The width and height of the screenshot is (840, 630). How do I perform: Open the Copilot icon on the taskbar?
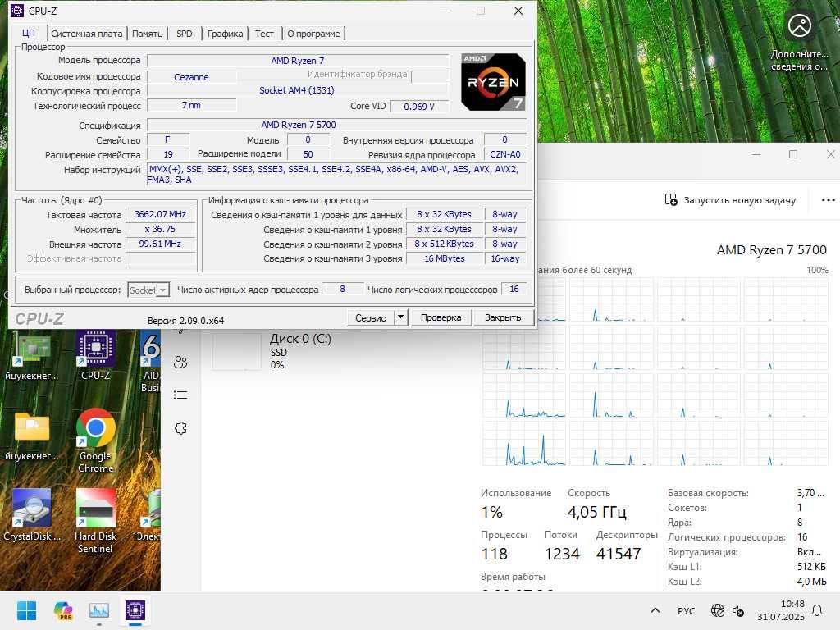63,610
